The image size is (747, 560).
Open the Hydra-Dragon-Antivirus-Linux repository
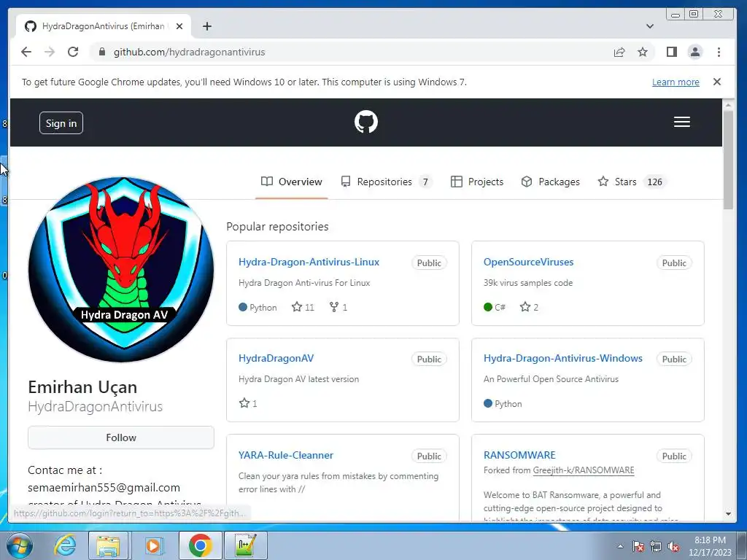click(309, 262)
